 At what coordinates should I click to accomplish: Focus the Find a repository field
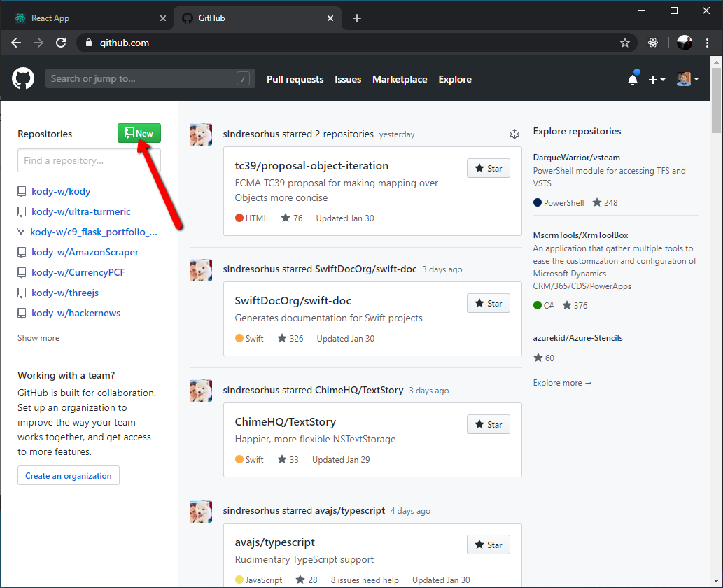click(89, 160)
